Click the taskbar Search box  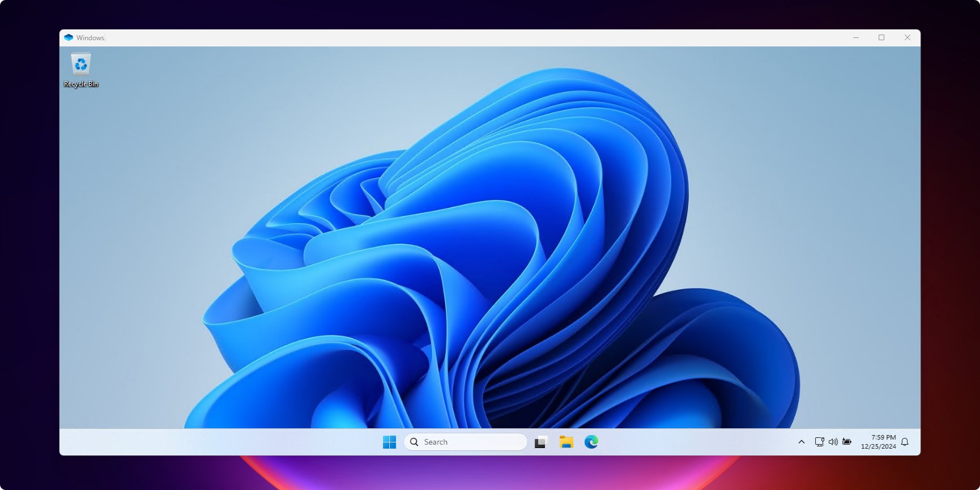pos(466,442)
